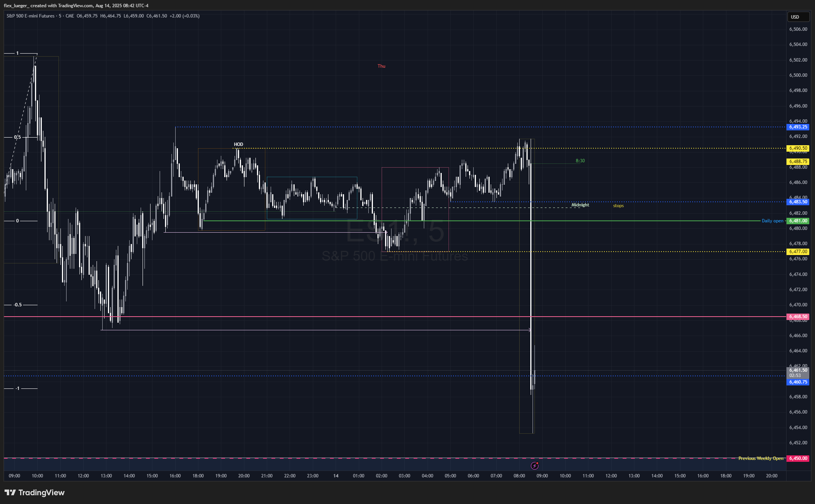The width and height of the screenshot is (815, 504).
Task: Click the current price 6,461.50 countdown label
Action: 798,372
